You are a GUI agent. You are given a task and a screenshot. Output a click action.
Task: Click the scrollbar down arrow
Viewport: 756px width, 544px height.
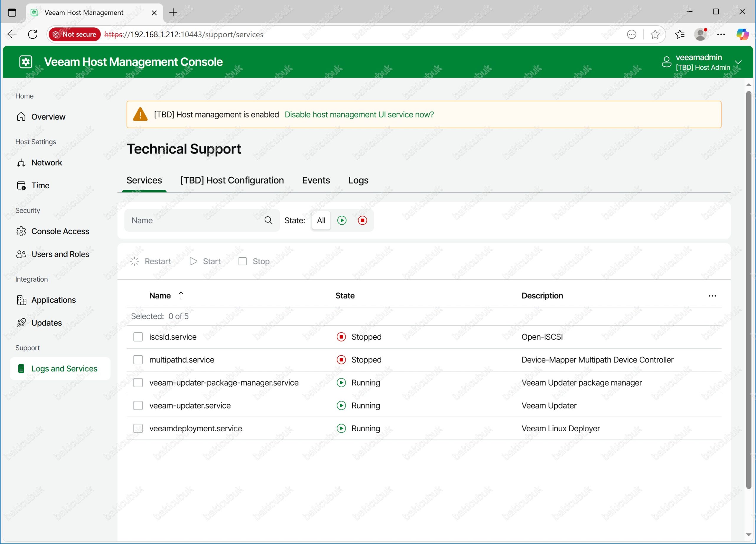tap(749, 535)
